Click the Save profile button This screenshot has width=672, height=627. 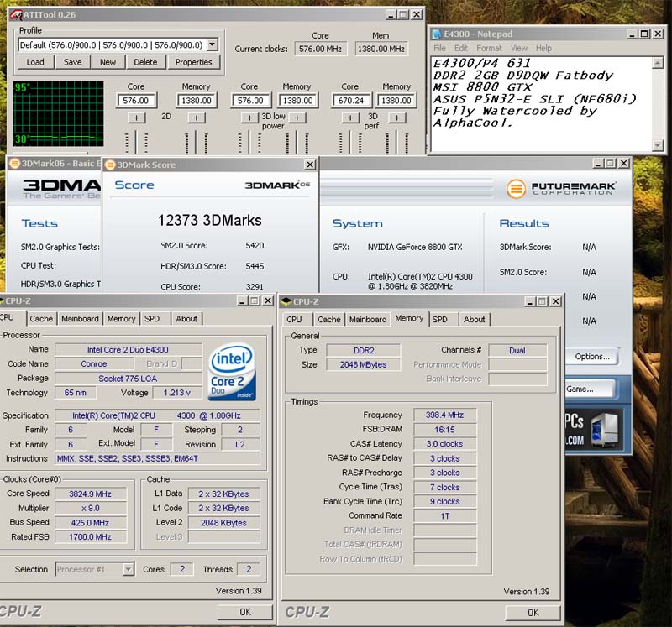point(72,62)
